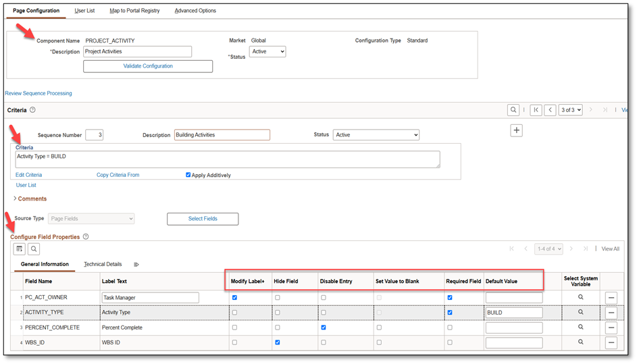Select the General Information grid tab
This screenshot has height=364, width=637.
[x=45, y=264]
